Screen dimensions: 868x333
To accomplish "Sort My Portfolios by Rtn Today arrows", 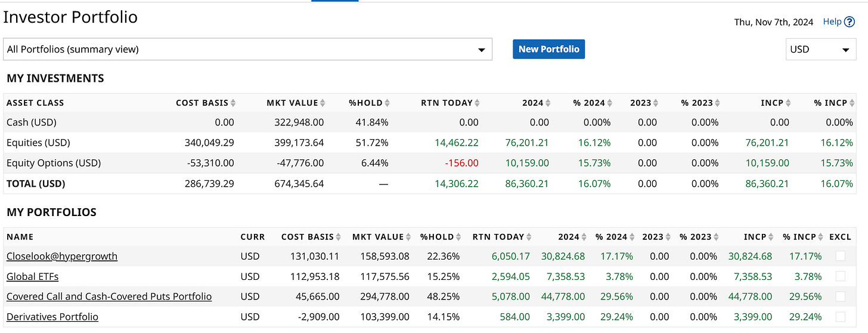I will click(x=529, y=237).
